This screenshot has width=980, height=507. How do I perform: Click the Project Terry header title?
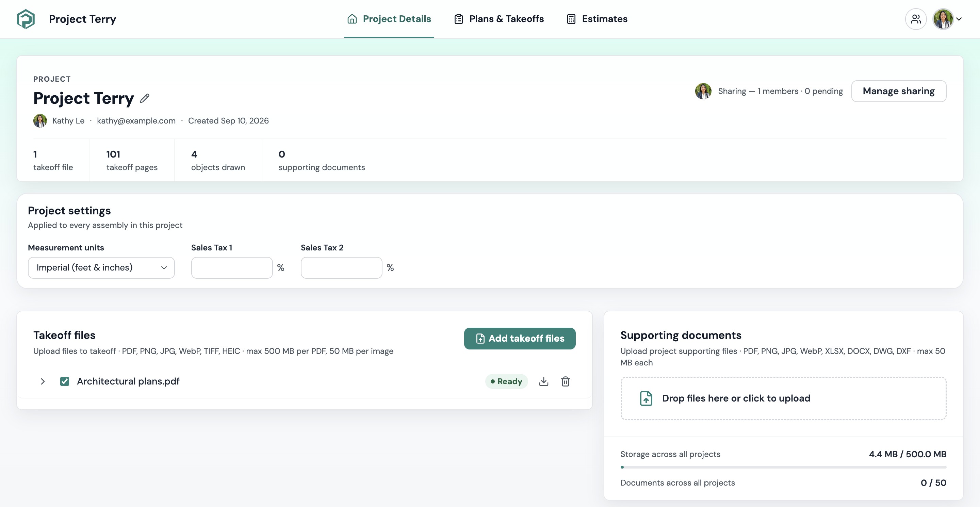coord(83,19)
